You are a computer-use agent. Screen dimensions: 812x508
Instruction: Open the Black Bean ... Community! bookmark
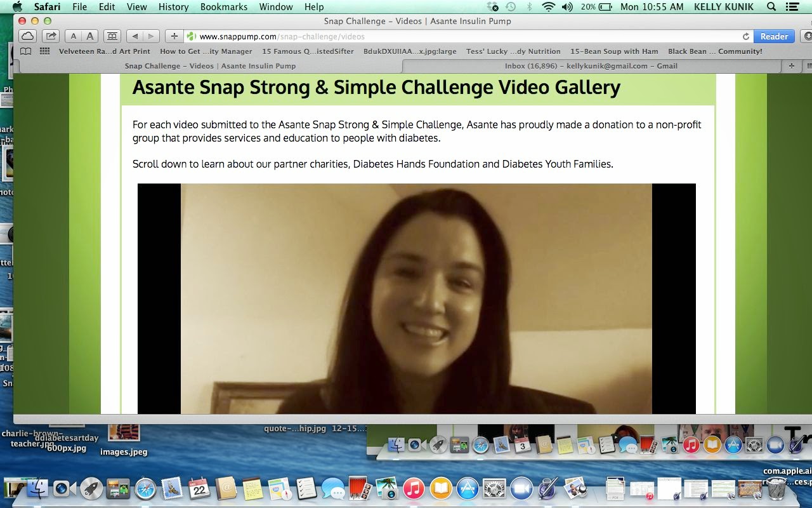715,51
